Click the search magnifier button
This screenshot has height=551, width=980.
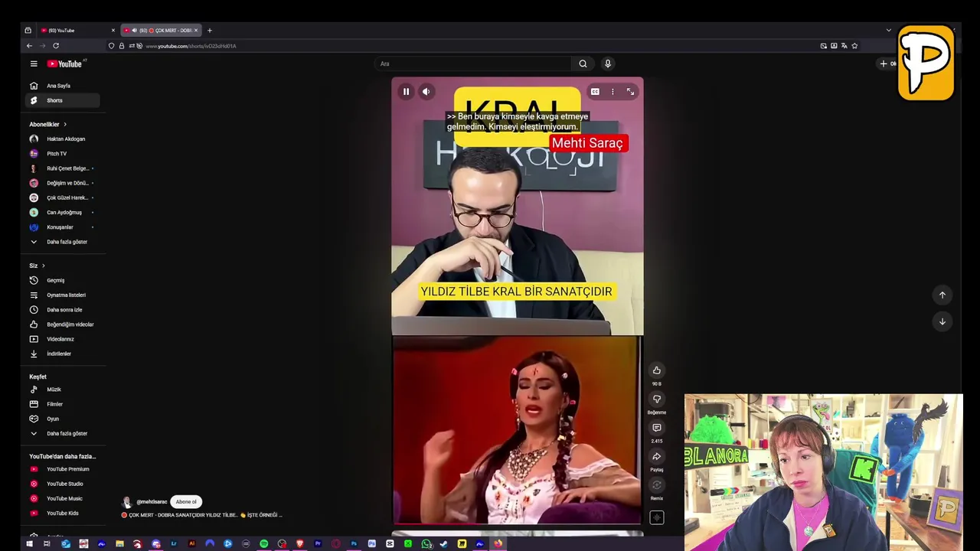(583, 64)
